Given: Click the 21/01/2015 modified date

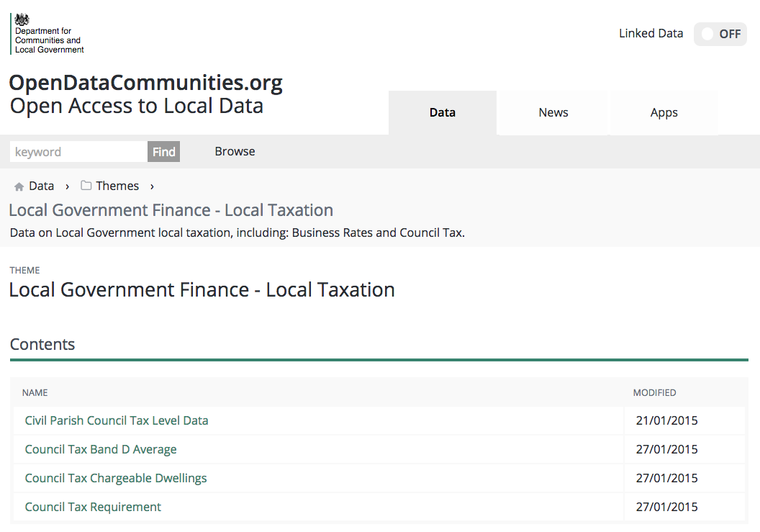Looking at the screenshot, I should point(666,420).
